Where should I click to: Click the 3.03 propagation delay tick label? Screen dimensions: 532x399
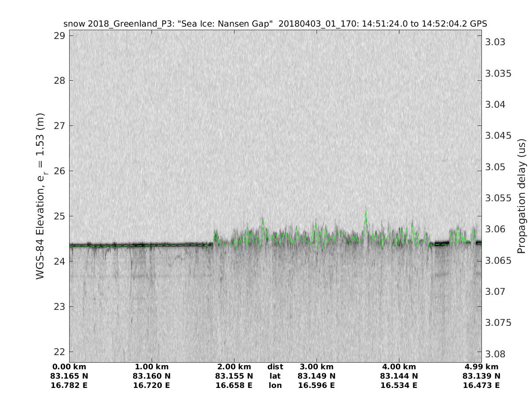pyautogui.click(x=496, y=42)
